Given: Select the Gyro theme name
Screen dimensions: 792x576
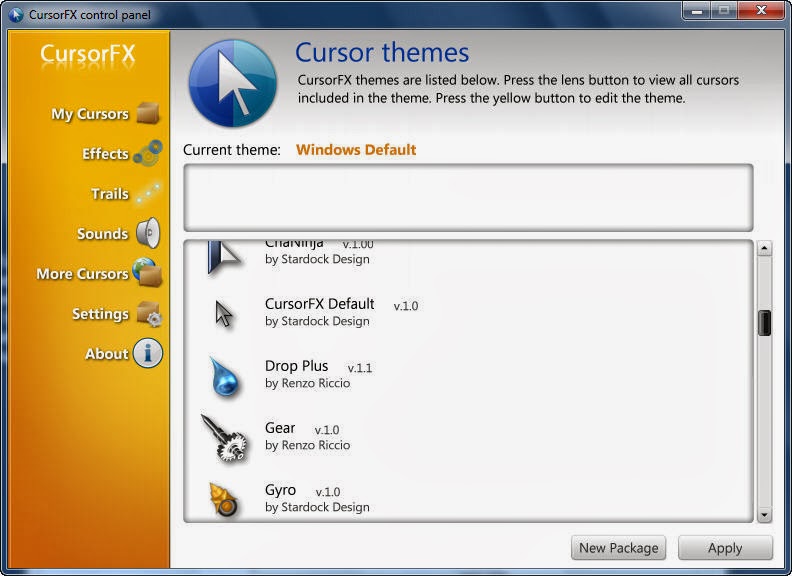Looking at the screenshot, I should tap(280, 490).
